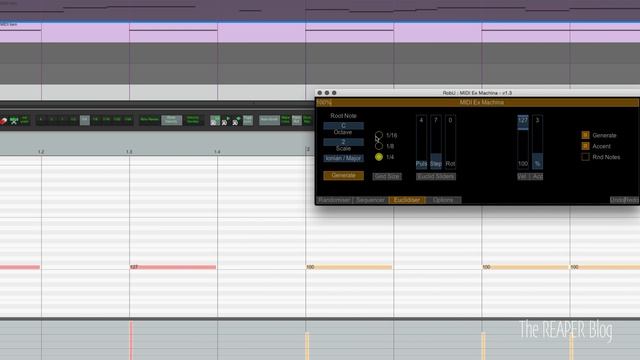The width and height of the screenshot is (640, 360).
Task: Click the Rot euclid slider
Action: pyautogui.click(x=450, y=142)
